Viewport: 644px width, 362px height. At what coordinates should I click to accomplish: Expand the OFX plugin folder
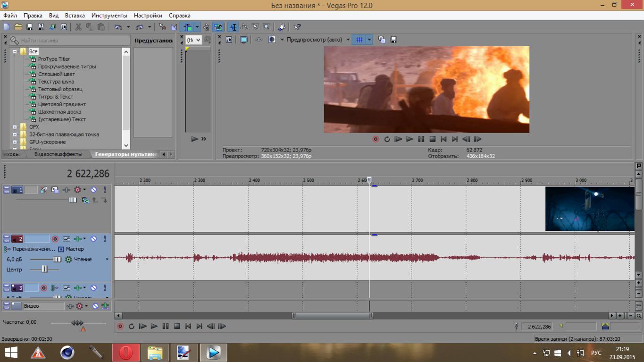click(x=15, y=127)
